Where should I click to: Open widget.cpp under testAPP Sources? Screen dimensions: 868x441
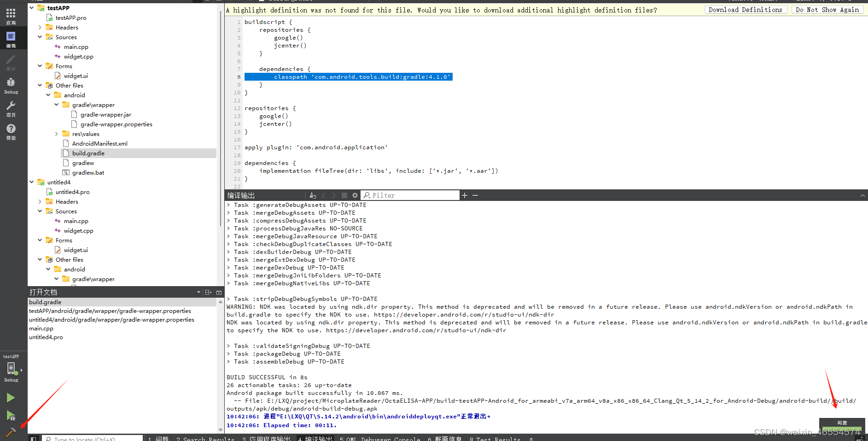point(78,56)
